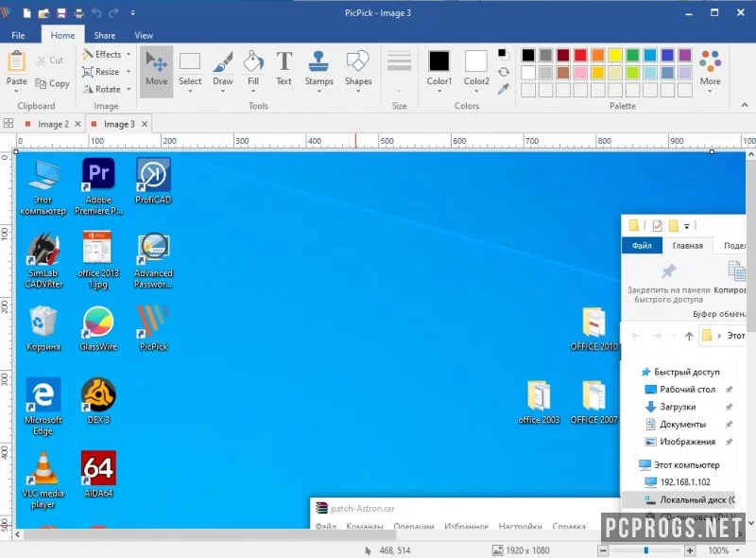756x558 pixels.
Task: Click the zoom out minus button
Action: click(x=603, y=550)
